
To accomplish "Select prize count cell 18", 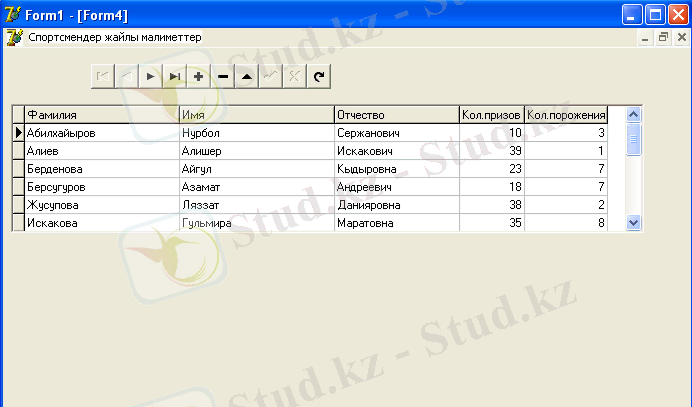I will click(x=492, y=187).
